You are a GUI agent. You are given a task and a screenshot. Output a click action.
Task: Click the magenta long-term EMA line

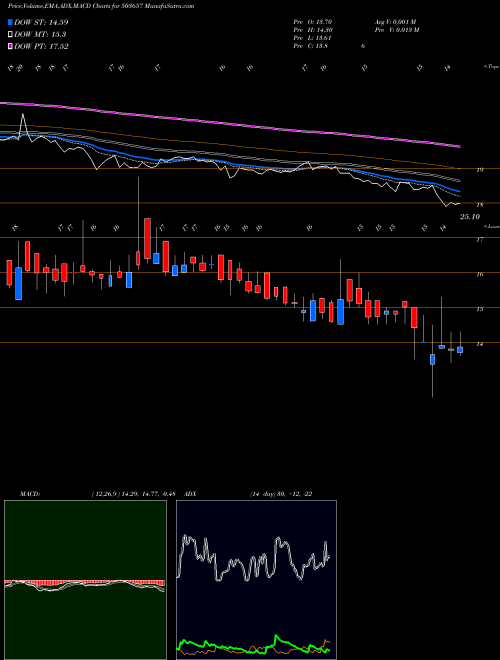(229, 123)
